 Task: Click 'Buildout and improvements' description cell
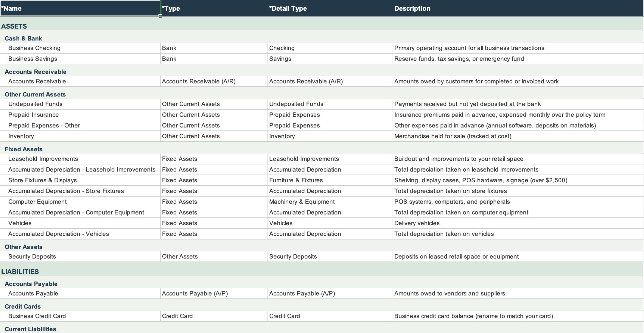coord(518,159)
